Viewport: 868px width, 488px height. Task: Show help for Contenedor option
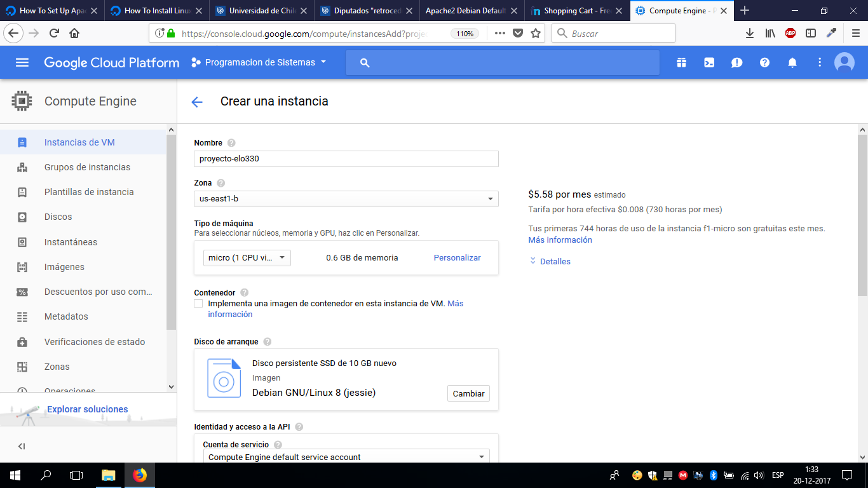245,293
